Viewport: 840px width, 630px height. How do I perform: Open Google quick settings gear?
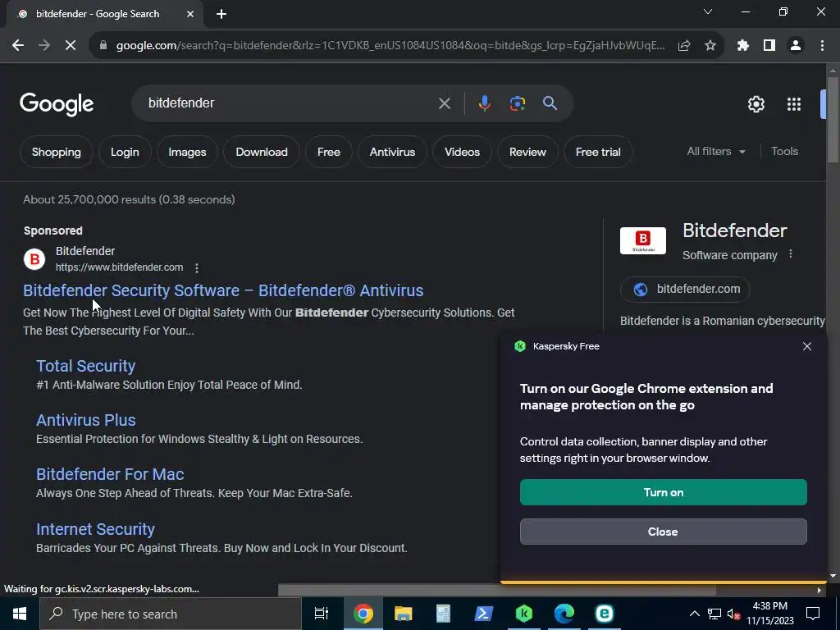click(x=756, y=104)
